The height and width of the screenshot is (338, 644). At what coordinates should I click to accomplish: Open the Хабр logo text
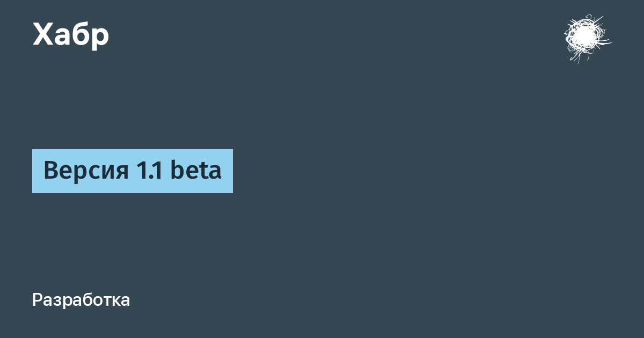click(x=71, y=35)
